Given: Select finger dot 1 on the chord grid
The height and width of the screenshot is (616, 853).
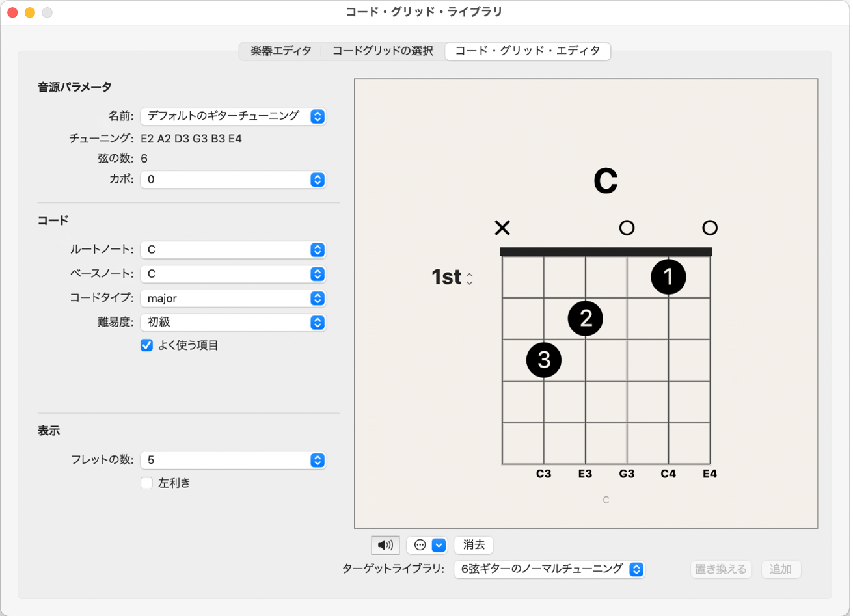Looking at the screenshot, I should pyautogui.click(x=668, y=277).
